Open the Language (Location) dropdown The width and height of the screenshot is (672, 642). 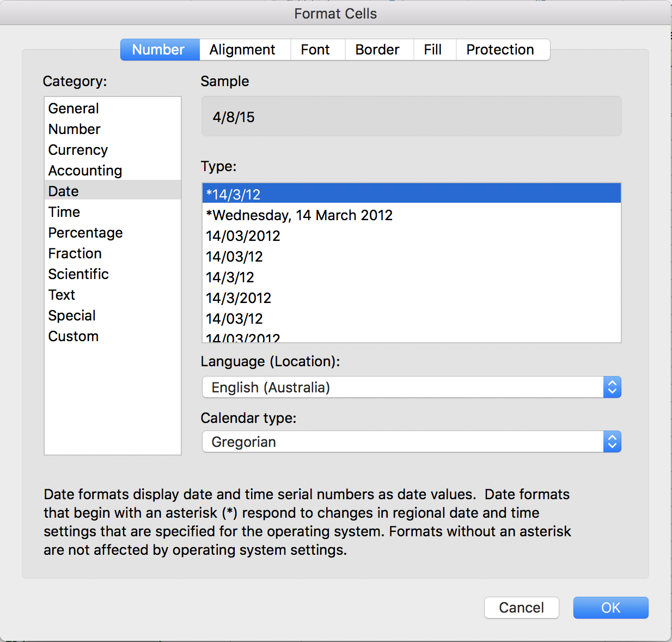(411, 387)
